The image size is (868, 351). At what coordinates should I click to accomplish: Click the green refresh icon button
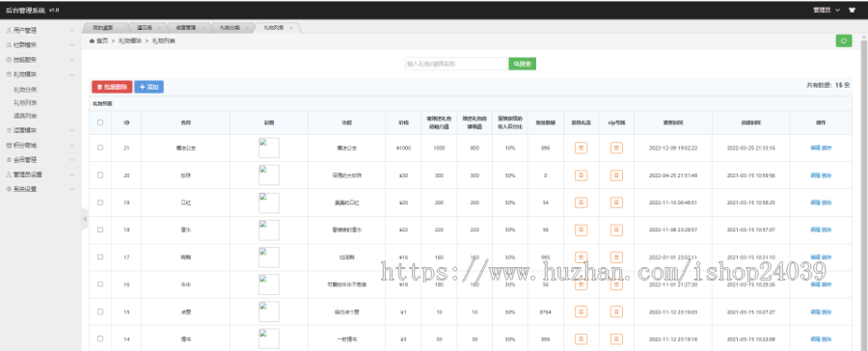[x=843, y=40]
